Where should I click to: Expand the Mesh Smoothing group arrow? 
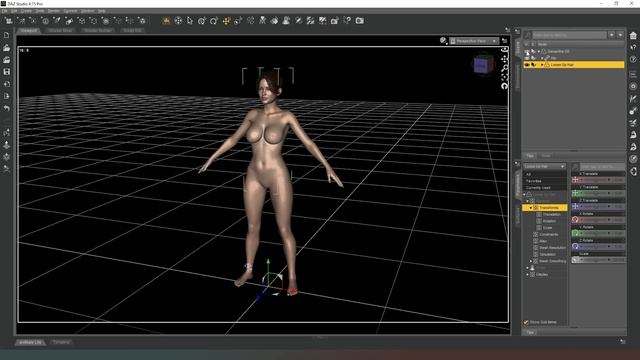pos(531,261)
